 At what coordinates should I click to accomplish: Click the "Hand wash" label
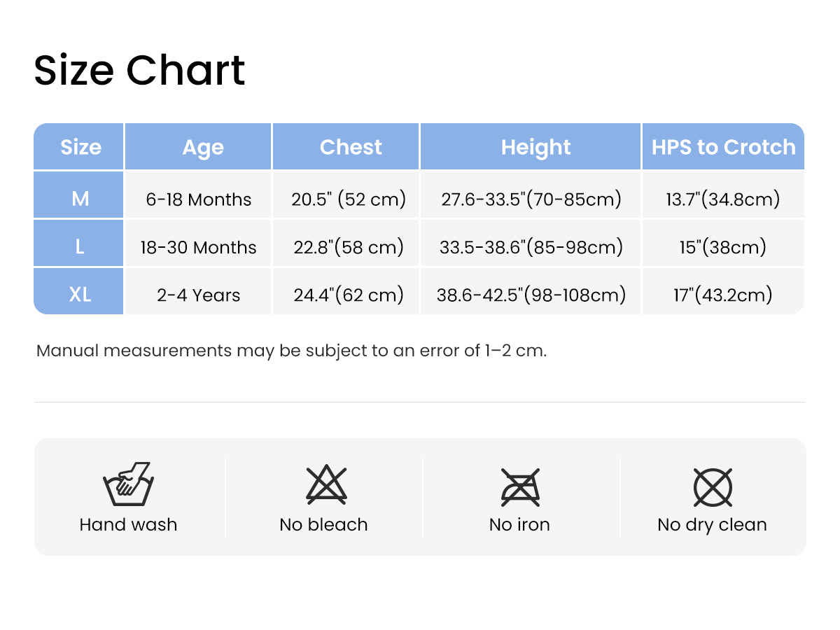tap(128, 524)
